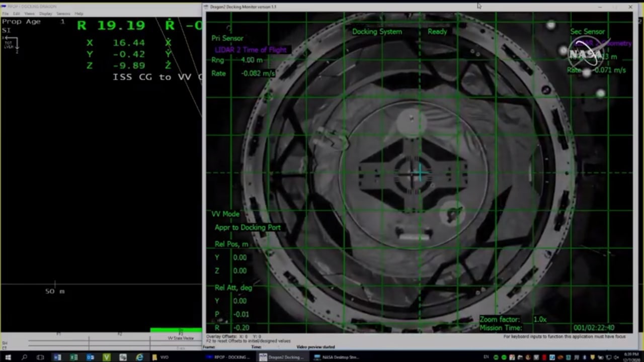Switch to NASA Desktop Stre... taskbar window

tap(336, 357)
